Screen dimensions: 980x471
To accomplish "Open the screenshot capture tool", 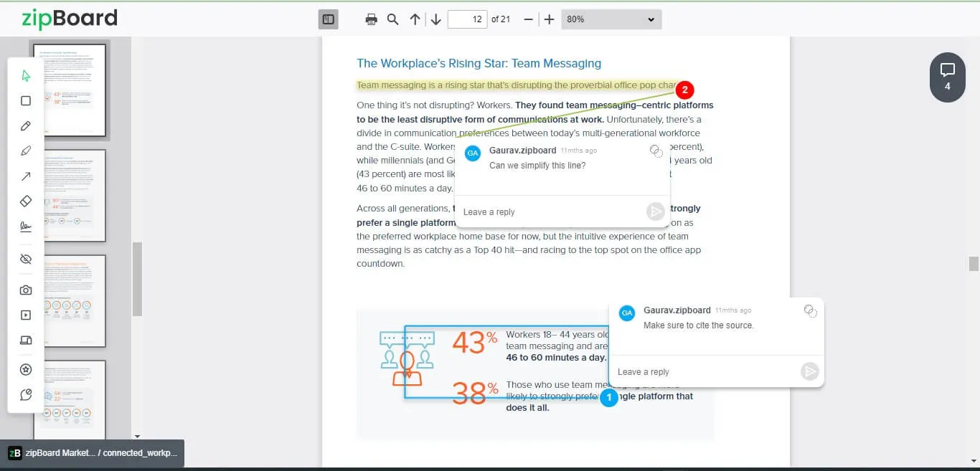I will click(26, 290).
